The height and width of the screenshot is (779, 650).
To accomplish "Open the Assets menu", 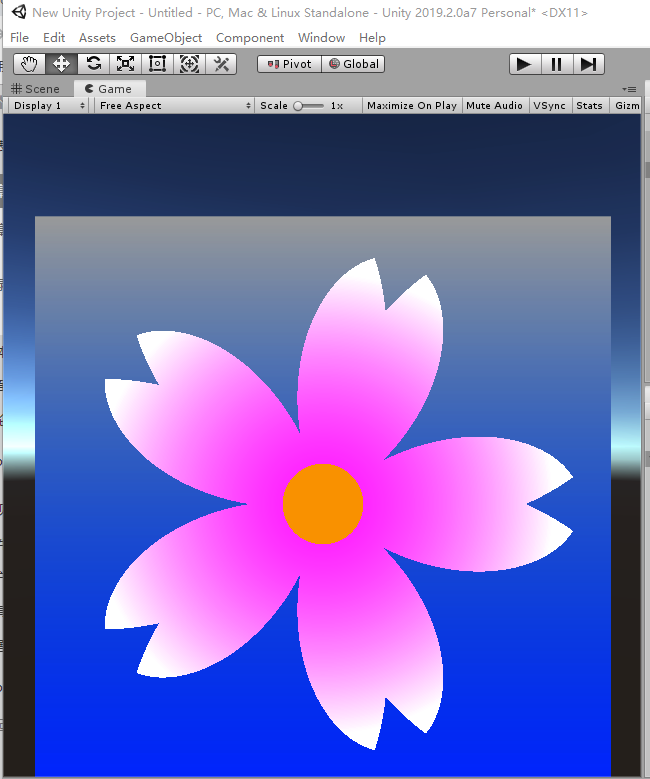I will pyautogui.click(x=97, y=38).
